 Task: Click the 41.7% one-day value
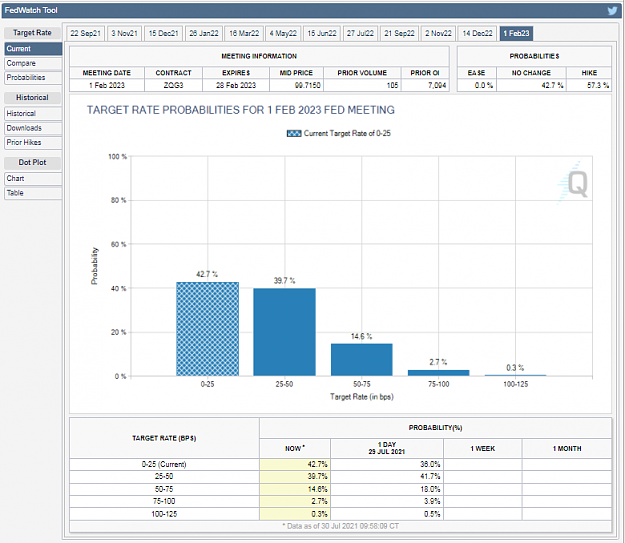click(430, 476)
